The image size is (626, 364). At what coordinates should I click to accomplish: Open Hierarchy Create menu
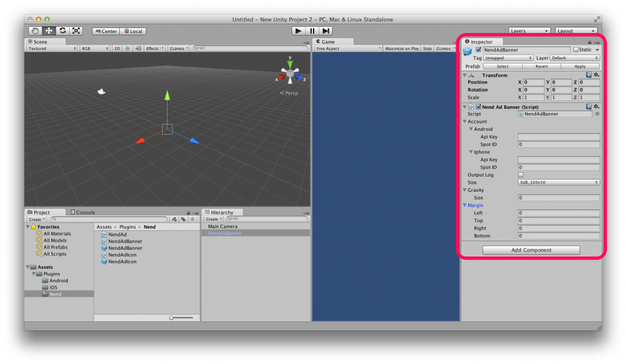pos(213,219)
